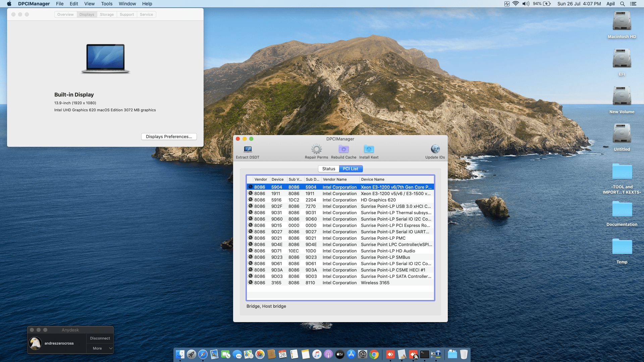Open Spotlight search in menu bar
Image resolution: width=644 pixels, height=362 pixels.
[622, 4]
